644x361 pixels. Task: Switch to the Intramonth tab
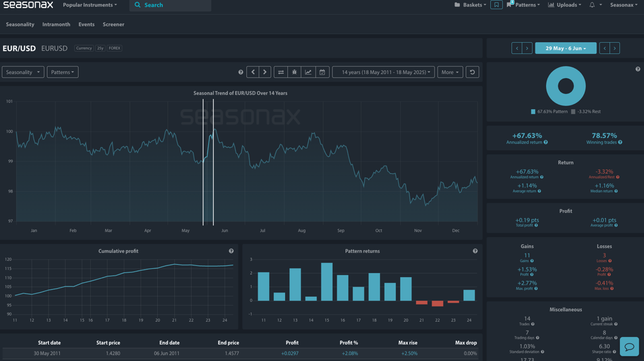coord(56,24)
